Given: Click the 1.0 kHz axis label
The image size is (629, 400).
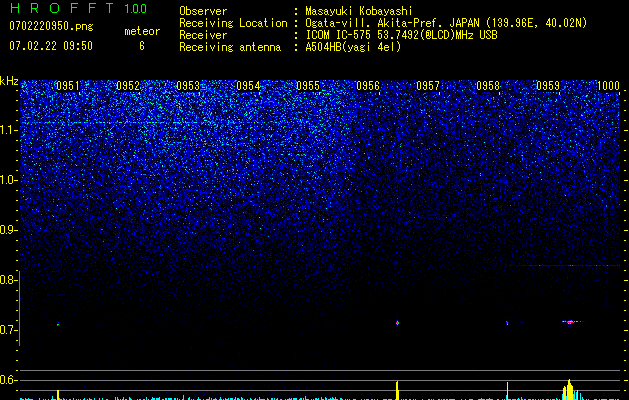Looking at the screenshot, I should [8, 180].
